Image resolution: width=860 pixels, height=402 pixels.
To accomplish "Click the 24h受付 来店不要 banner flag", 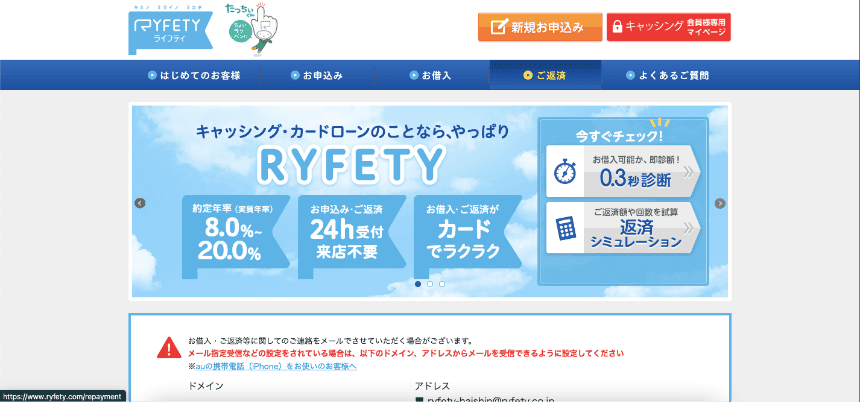I will coord(352,236).
